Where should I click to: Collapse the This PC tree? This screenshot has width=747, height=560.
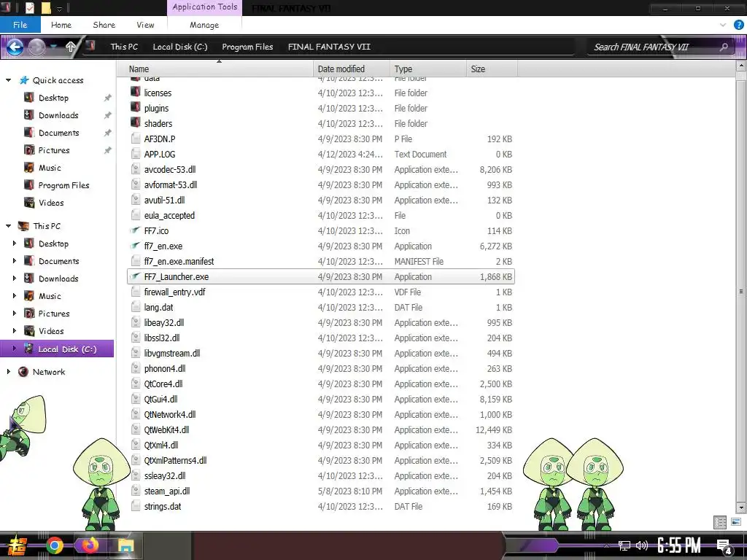coord(8,226)
